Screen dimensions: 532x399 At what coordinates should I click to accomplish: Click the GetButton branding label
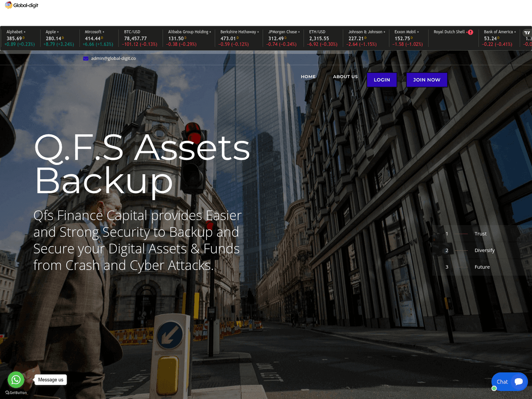pyautogui.click(x=16, y=393)
